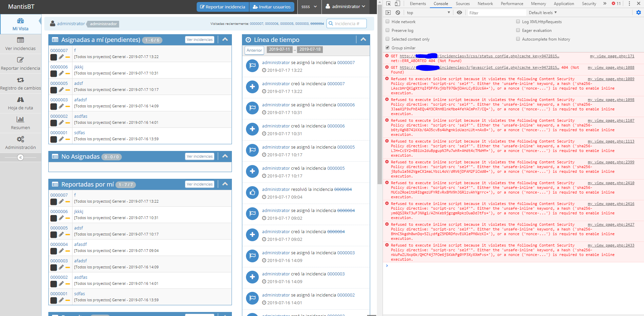Image resolution: width=644 pixels, height=316 pixels.
Task: Open issue 0000007 link in Asignadas panel
Action: coord(59,51)
